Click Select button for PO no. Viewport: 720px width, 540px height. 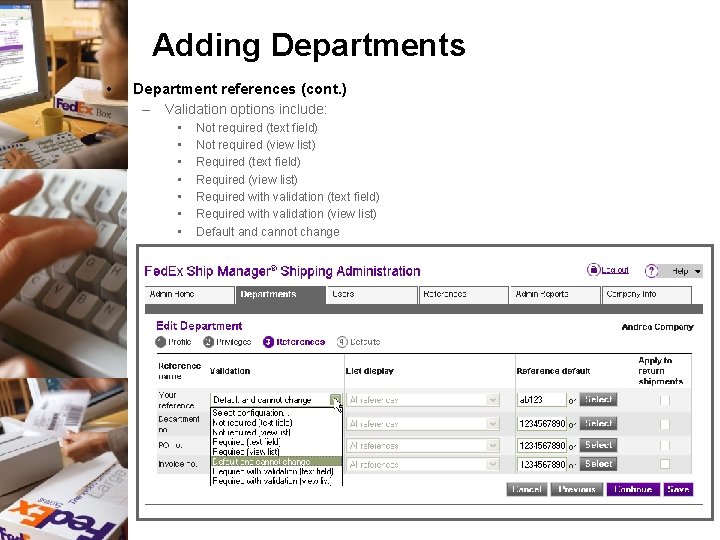coord(598,445)
